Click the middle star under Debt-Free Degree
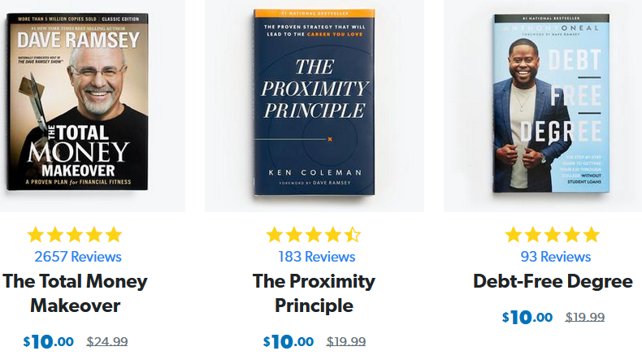This screenshot has height=364, width=642. pos(553,236)
